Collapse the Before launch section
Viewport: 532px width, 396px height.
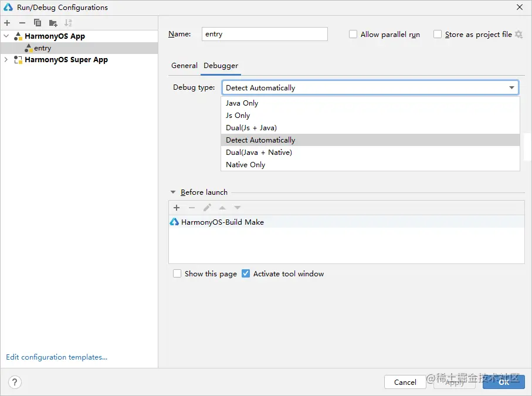pyautogui.click(x=173, y=192)
